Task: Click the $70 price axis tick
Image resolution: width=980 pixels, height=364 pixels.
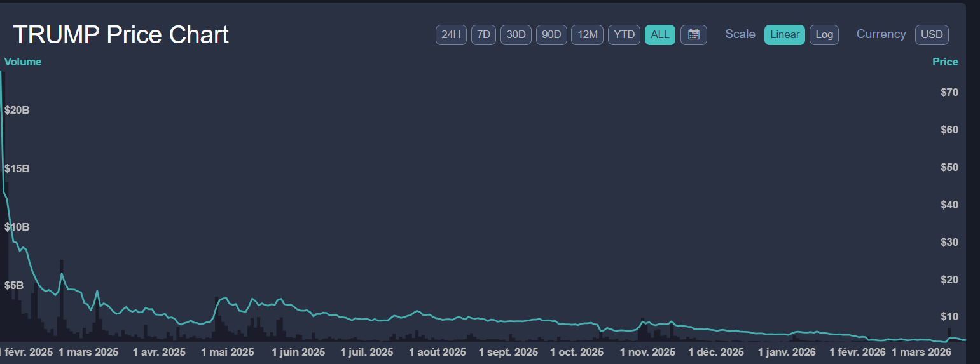Action: pos(949,93)
